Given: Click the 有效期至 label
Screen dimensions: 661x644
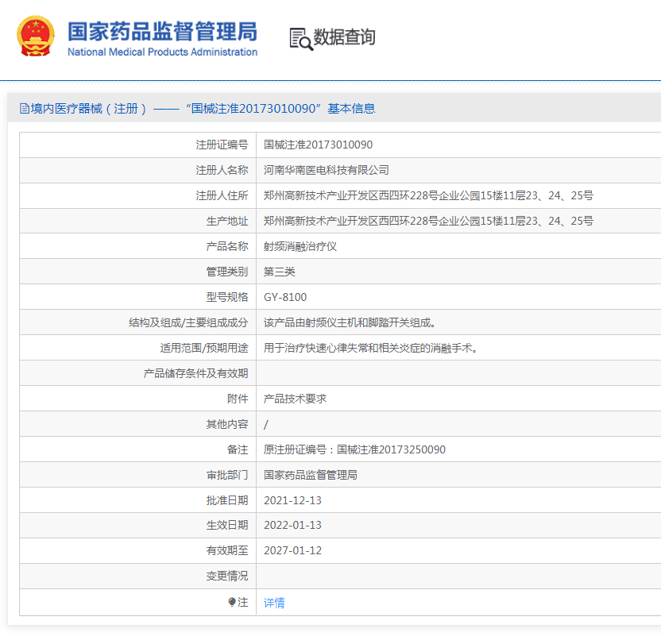Looking at the screenshot, I should pyautogui.click(x=226, y=550).
